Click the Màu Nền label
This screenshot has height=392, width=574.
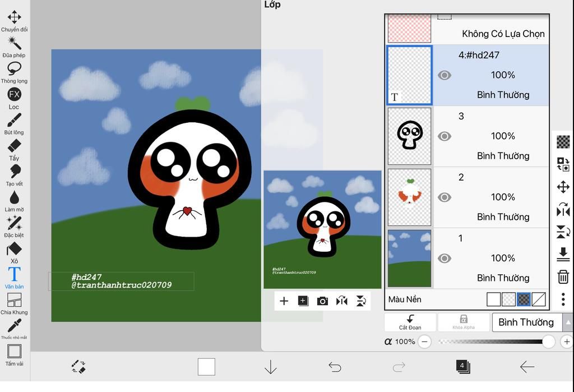tap(405, 299)
